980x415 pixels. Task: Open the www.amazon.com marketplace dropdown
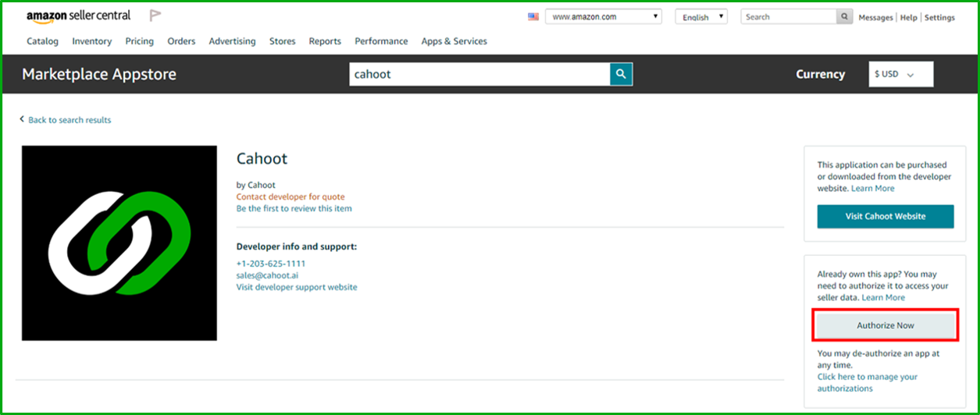(603, 16)
